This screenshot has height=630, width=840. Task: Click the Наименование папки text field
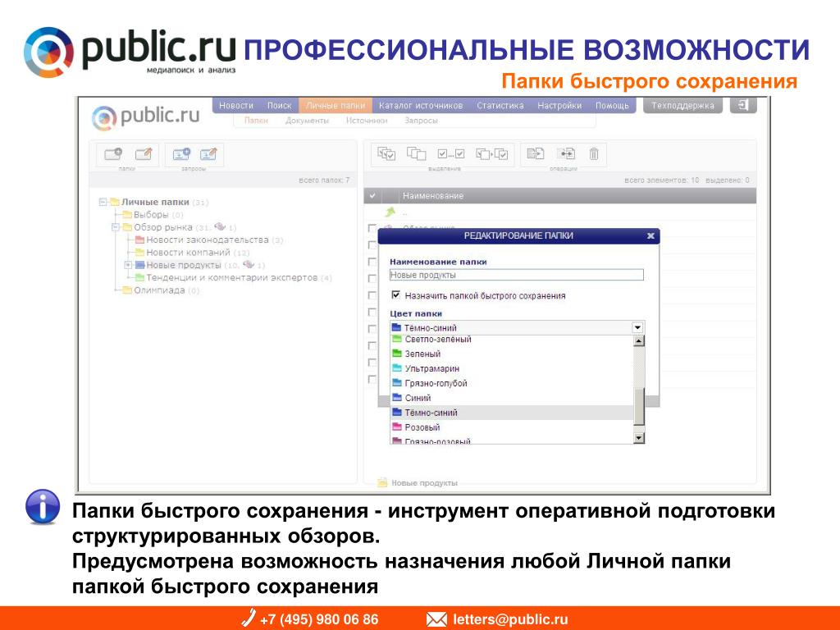click(x=517, y=275)
